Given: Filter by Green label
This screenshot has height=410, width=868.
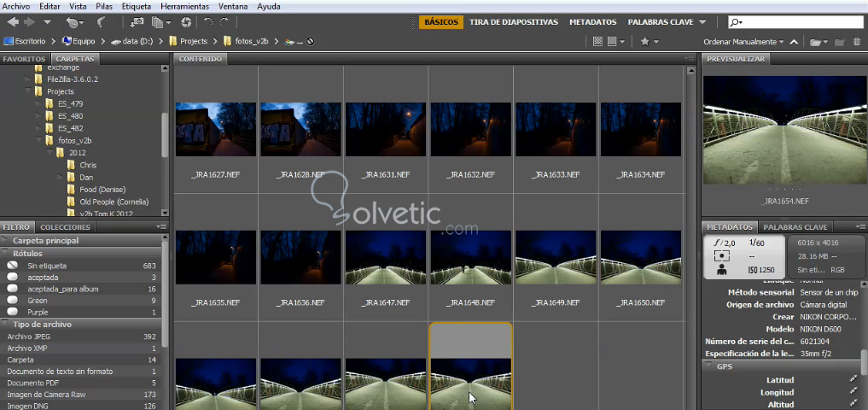Looking at the screenshot, I should [81, 301].
